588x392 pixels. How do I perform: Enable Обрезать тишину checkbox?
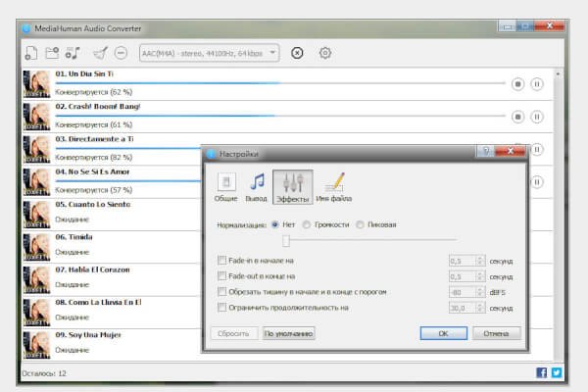tap(221, 291)
